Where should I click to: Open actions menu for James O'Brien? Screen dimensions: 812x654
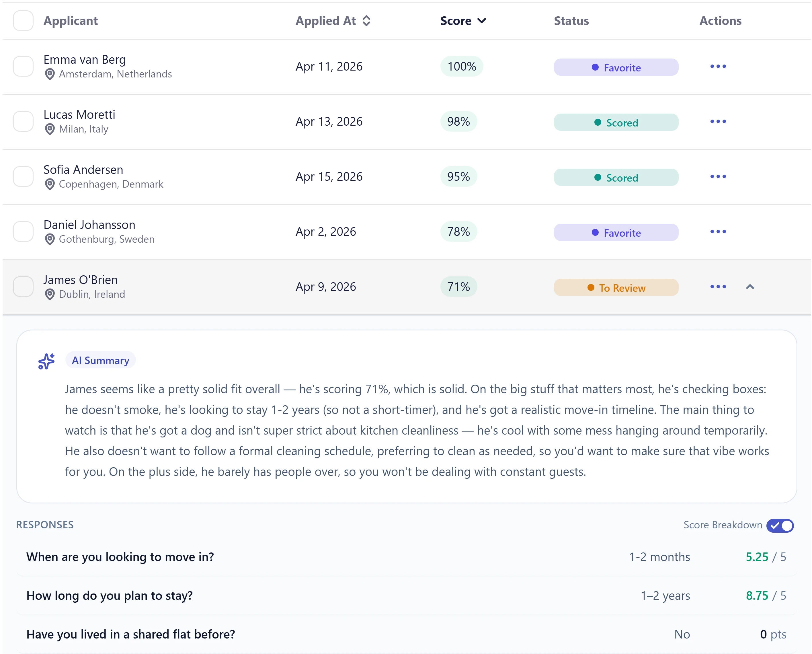pyautogui.click(x=718, y=287)
